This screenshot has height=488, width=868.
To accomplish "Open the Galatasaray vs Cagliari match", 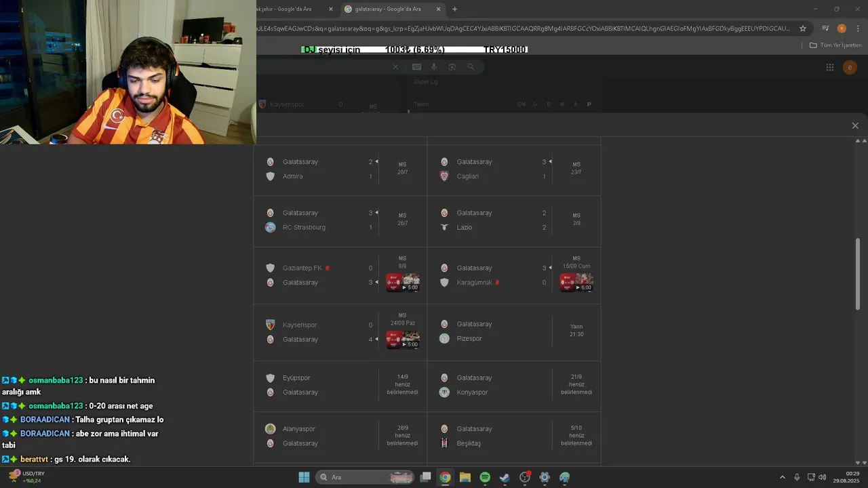I will pyautogui.click(x=514, y=169).
